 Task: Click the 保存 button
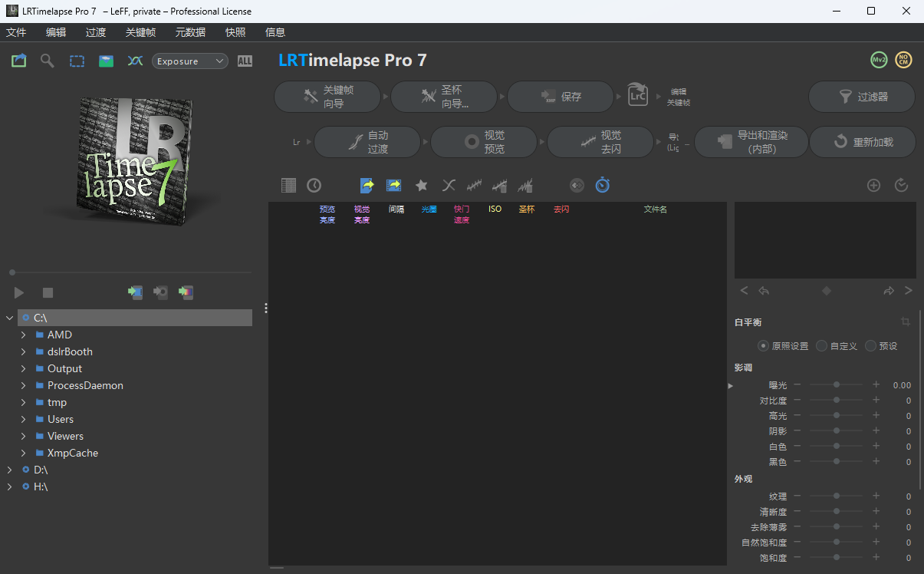coord(561,97)
